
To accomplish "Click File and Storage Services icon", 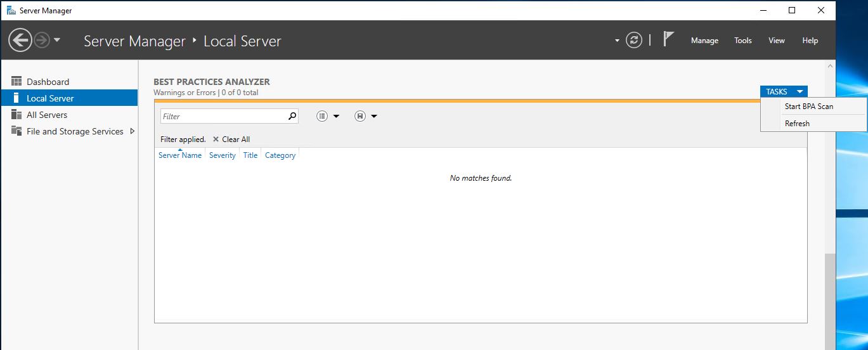I will (x=16, y=131).
